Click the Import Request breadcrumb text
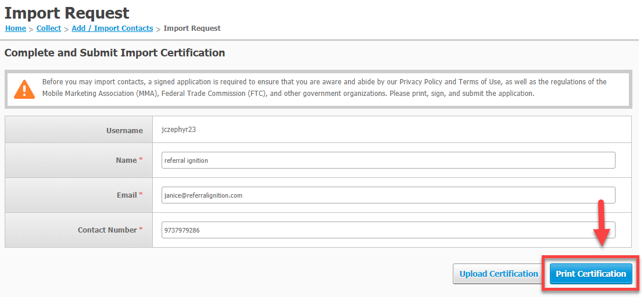Viewport: 644px width, 300px height. pos(192,28)
